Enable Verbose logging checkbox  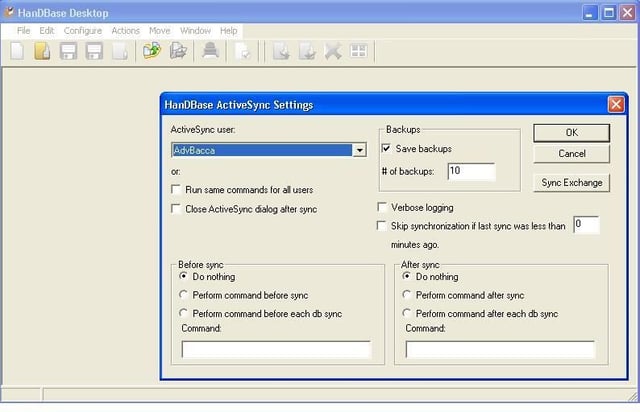[x=382, y=207]
